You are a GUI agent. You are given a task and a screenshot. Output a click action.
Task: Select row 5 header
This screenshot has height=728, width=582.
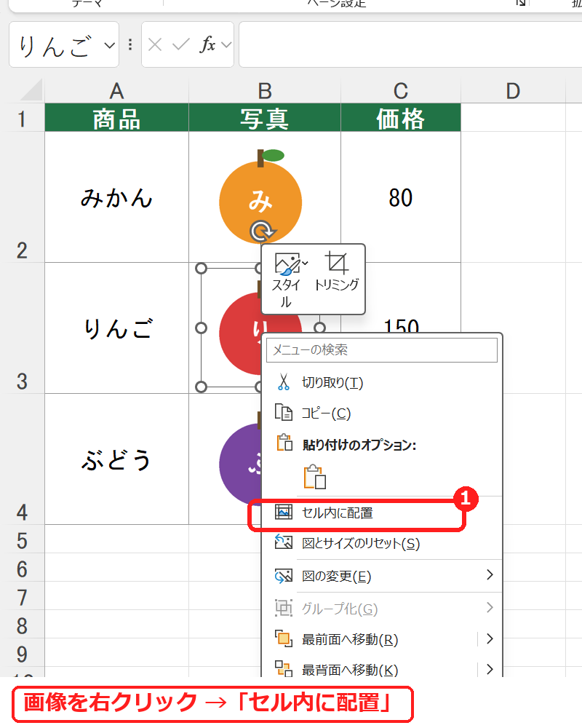tap(23, 539)
